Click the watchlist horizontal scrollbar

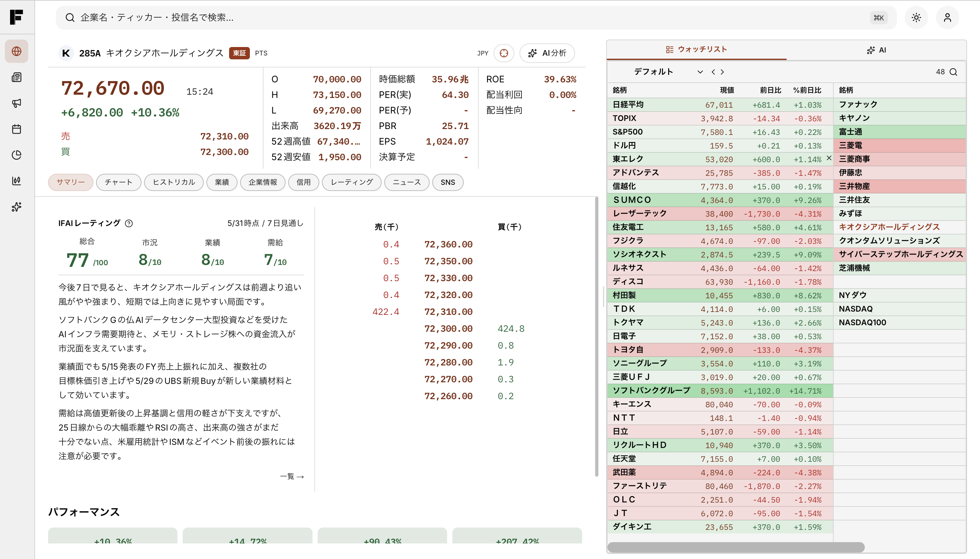(x=736, y=547)
